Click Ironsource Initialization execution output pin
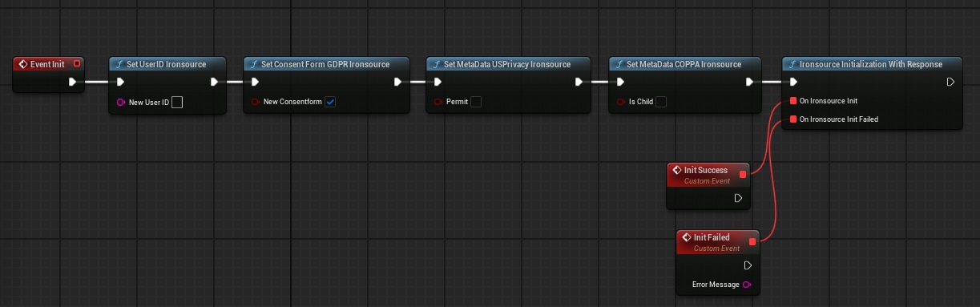 950,82
